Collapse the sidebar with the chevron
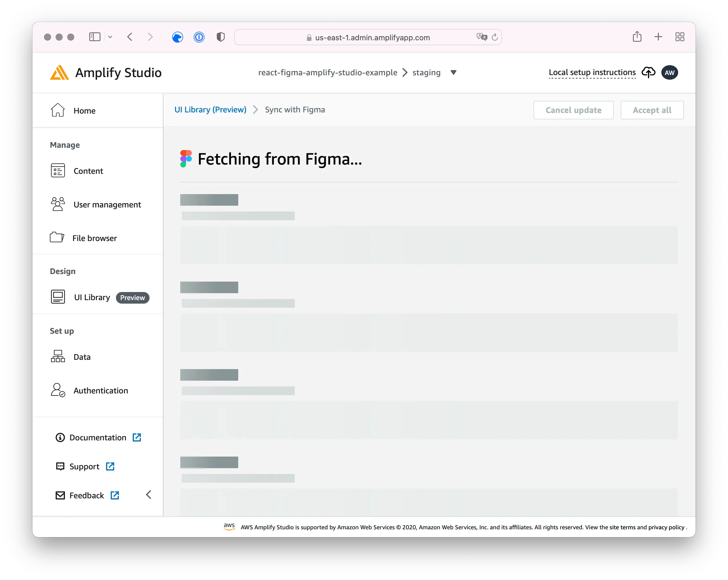Screen dimensions: 728x580 [149, 495]
